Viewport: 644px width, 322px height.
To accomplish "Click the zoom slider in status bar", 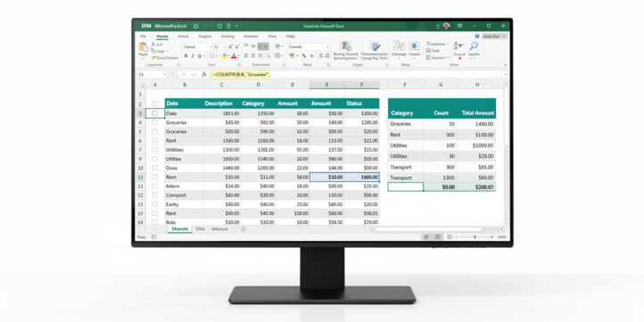I will click(x=475, y=237).
